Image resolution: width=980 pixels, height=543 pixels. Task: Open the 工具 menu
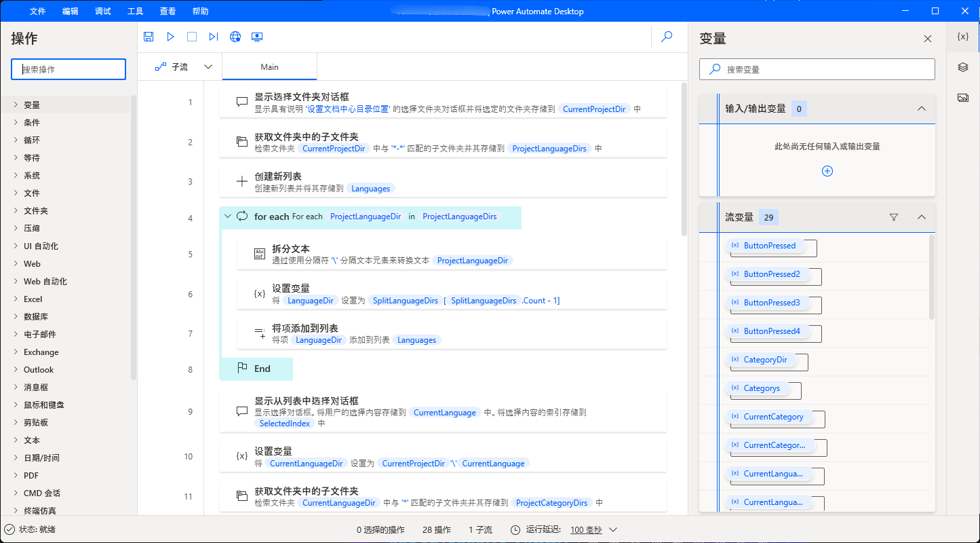click(x=136, y=12)
